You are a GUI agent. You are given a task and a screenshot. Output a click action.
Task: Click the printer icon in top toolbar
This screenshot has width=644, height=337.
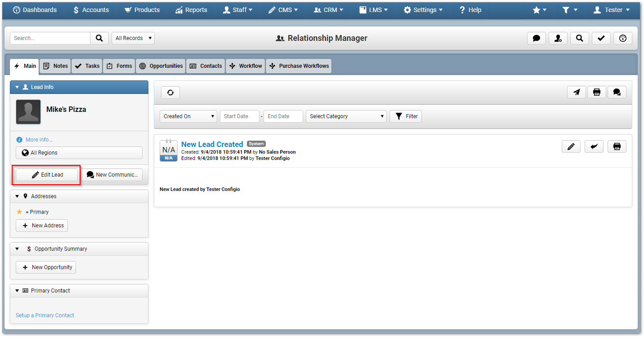click(x=597, y=92)
